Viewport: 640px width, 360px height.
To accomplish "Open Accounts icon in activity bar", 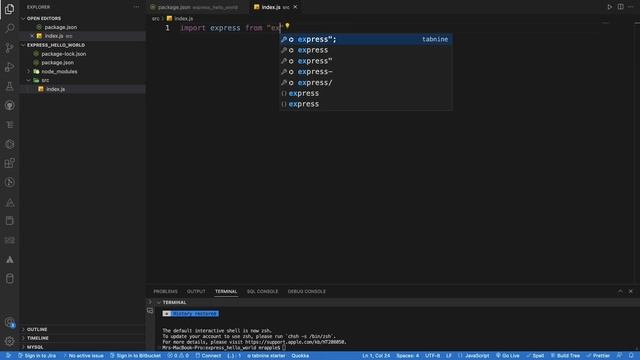I will pyautogui.click(x=9, y=322).
